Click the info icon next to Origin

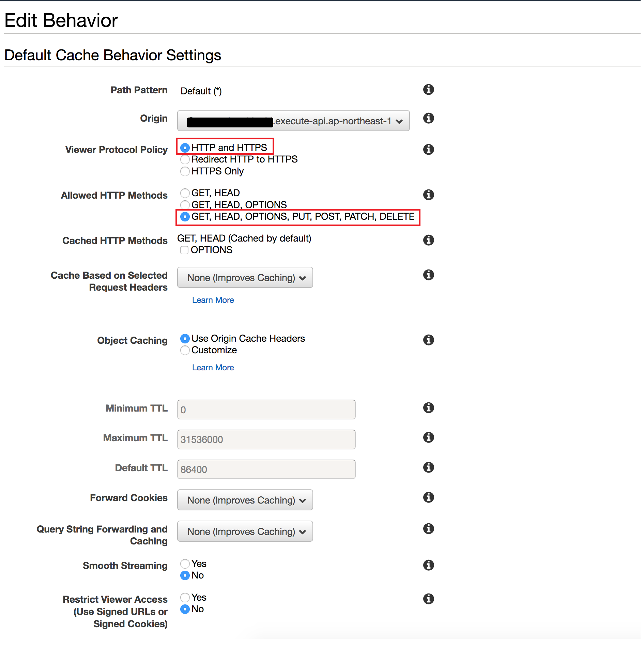pos(428,118)
